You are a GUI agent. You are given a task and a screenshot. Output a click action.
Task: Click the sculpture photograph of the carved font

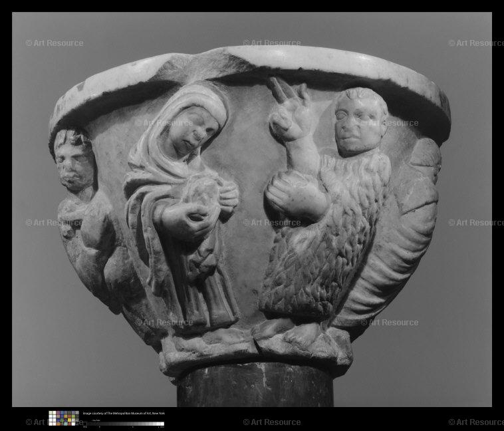[252, 210]
